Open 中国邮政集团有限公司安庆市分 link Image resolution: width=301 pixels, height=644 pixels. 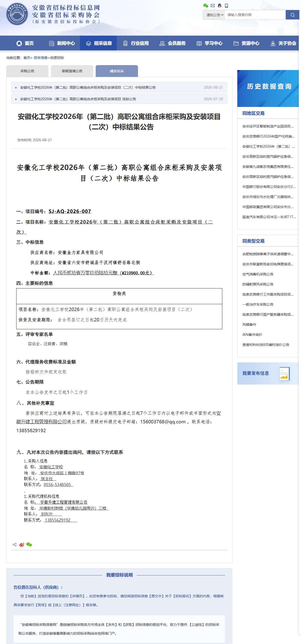[x=268, y=207]
